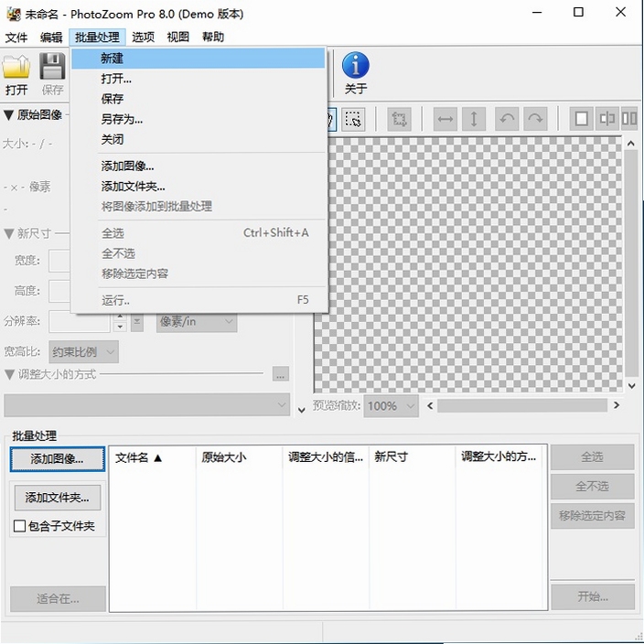Sort by 文件名 column header
Screen dimensions: 644x644
(x=153, y=457)
